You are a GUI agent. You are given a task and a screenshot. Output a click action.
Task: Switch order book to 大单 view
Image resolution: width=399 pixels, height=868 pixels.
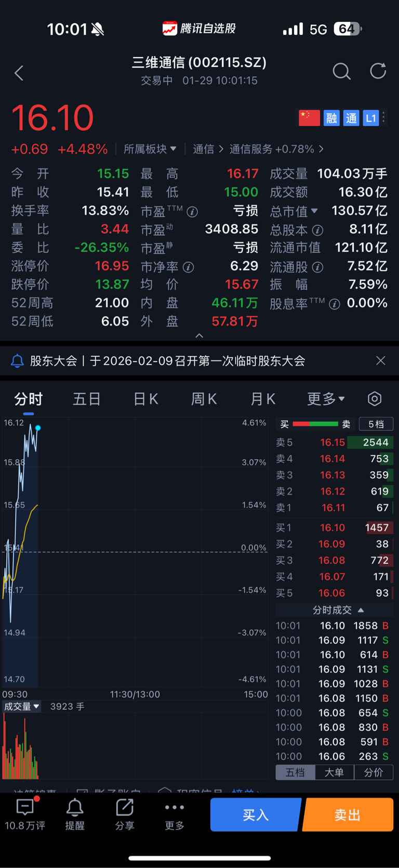pos(334,772)
